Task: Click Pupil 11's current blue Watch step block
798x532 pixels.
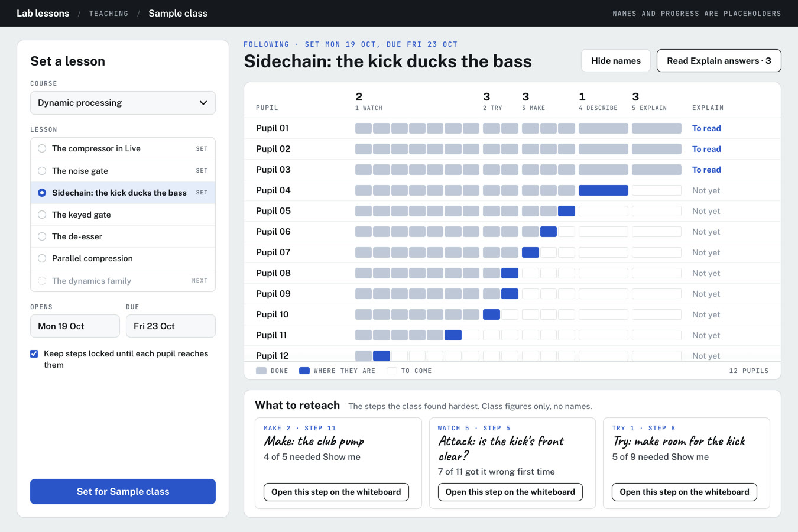Action: pyautogui.click(x=453, y=335)
